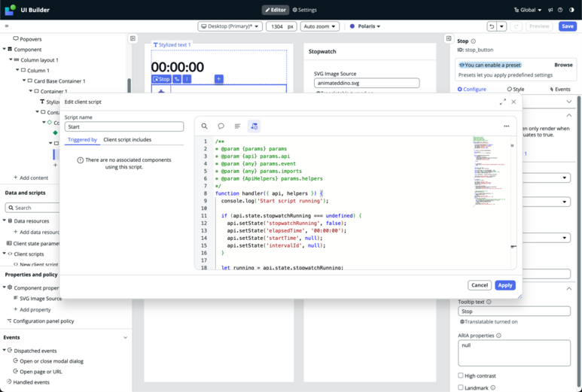Click the info icon beside Tooltip text

(x=489, y=302)
